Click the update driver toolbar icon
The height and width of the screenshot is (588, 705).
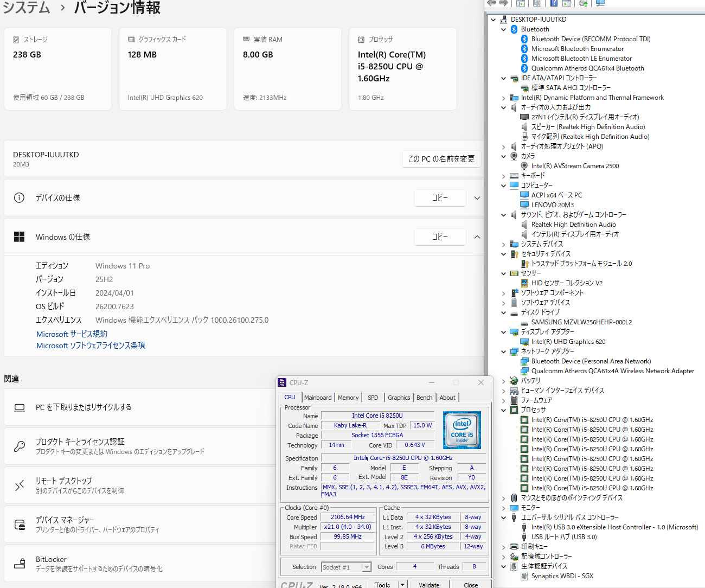(x=584, y=3)
